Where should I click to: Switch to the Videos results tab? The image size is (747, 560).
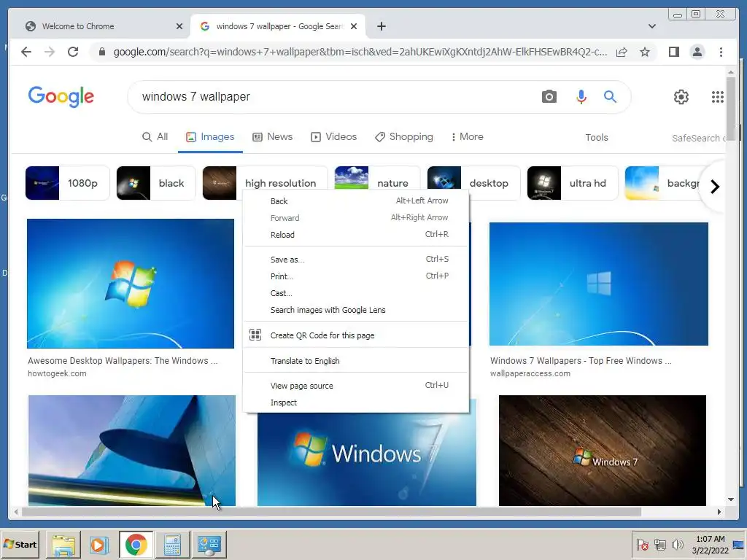(x=333, y=136)
